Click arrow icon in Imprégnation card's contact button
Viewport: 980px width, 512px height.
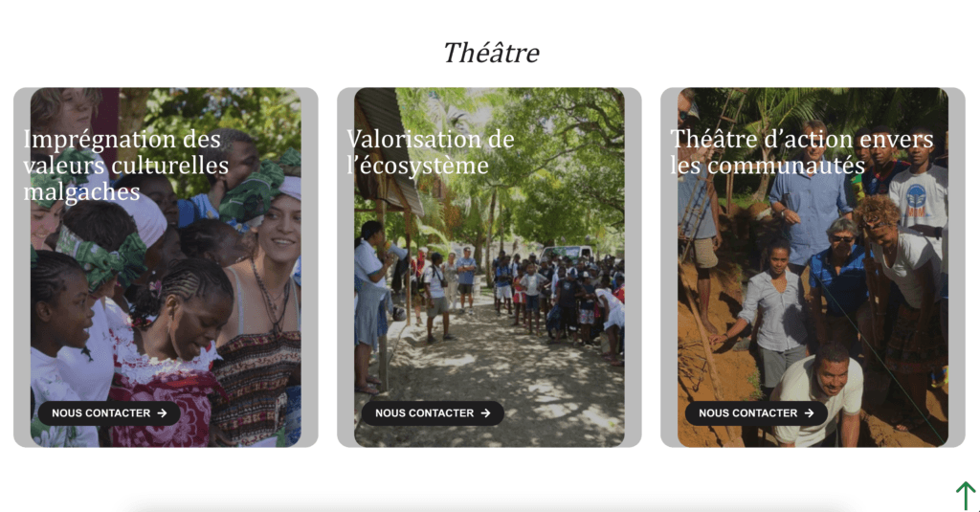coord(162,413)
